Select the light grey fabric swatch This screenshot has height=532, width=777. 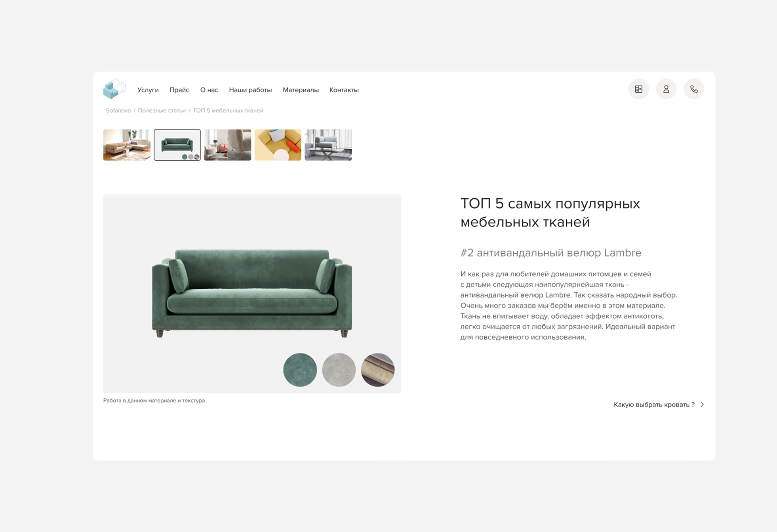(339, 370)
